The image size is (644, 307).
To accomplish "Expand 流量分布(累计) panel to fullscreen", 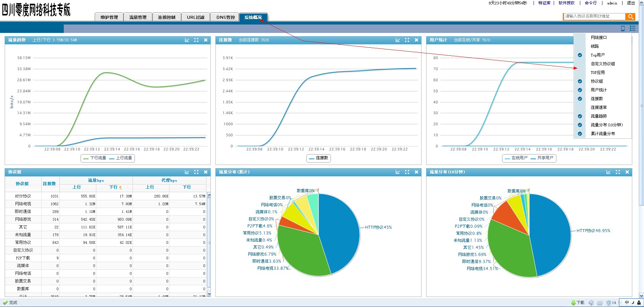I will (x=407, y=172).
